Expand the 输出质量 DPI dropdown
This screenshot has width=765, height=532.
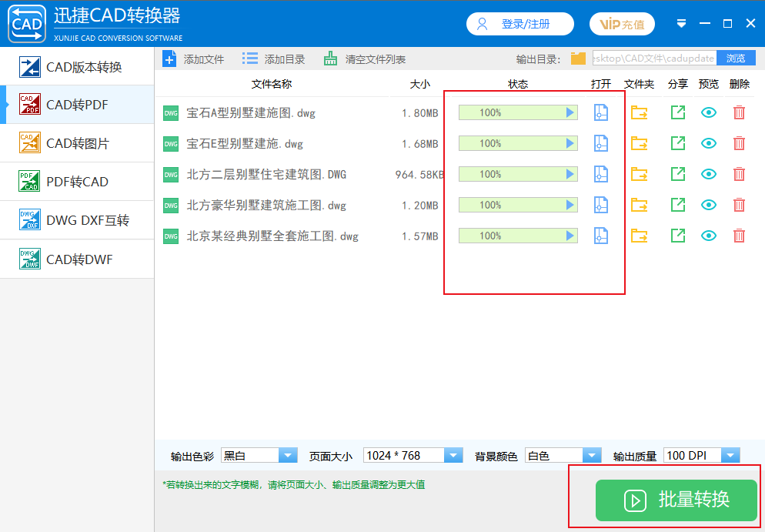coord(730,455)
